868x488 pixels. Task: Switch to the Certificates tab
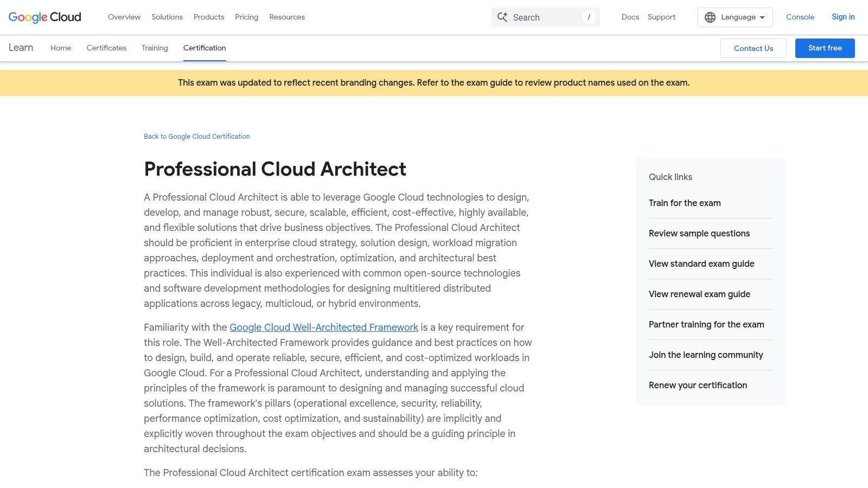coord(106,48)
